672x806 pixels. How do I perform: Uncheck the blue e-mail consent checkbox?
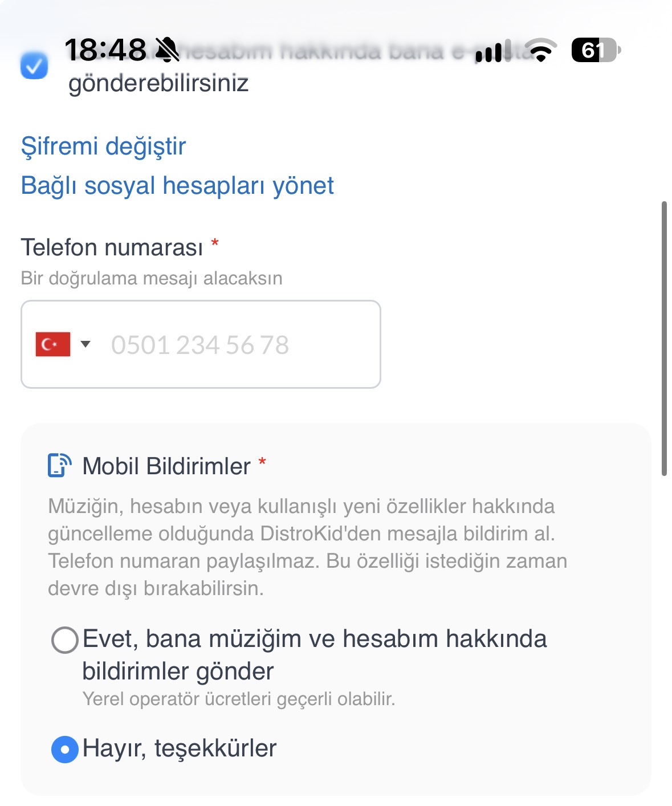click(x=34, y=66)
